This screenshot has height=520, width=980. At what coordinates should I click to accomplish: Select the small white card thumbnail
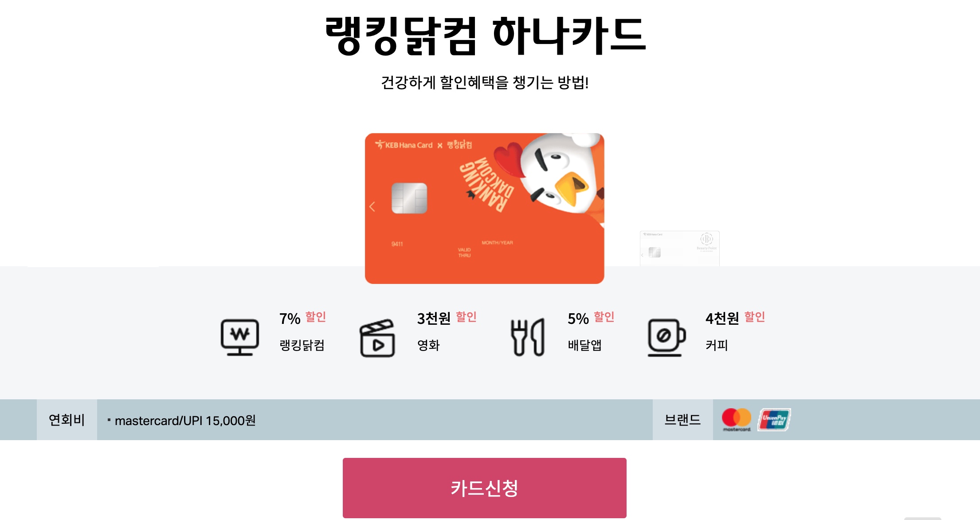679,248
